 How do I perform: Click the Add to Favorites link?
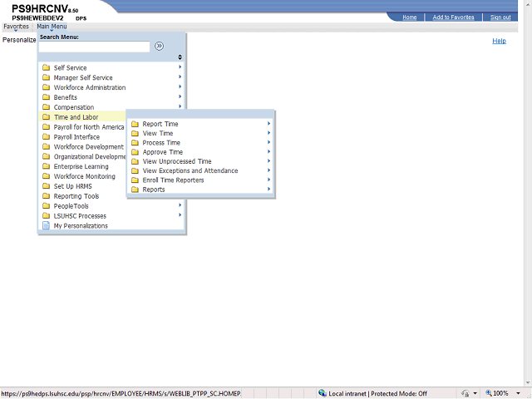453,17
